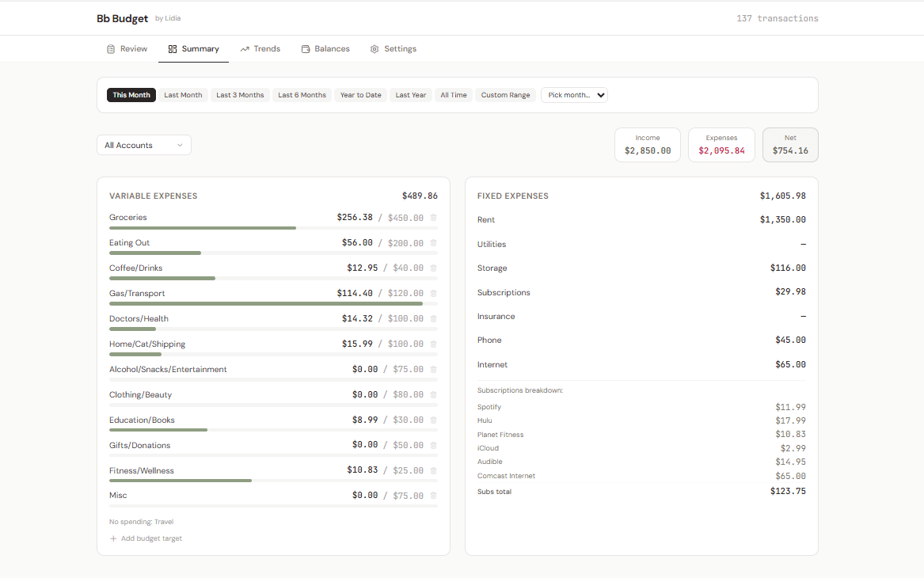Click the Net total card
The width and height of the screenshot is (924, 578).
(x=790, y=145)
